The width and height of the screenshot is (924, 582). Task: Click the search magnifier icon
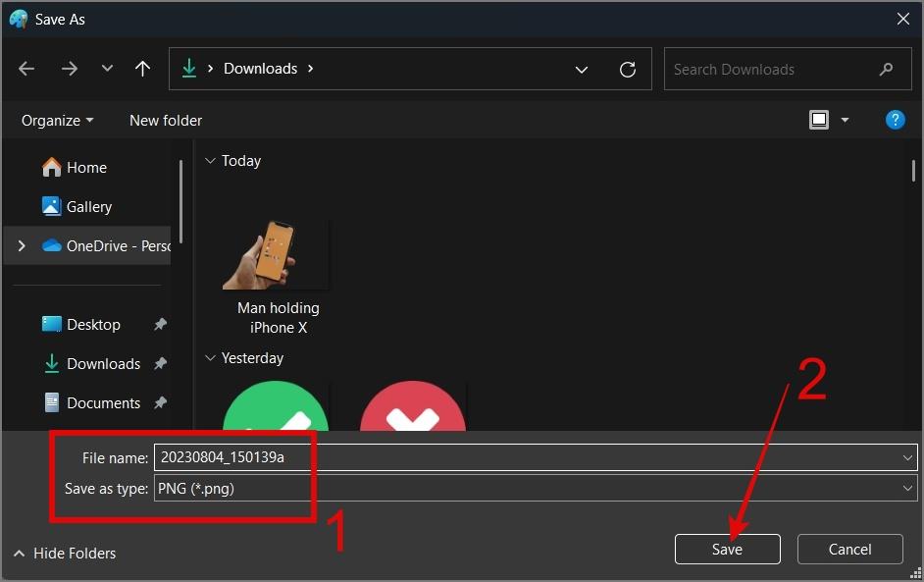886,70
